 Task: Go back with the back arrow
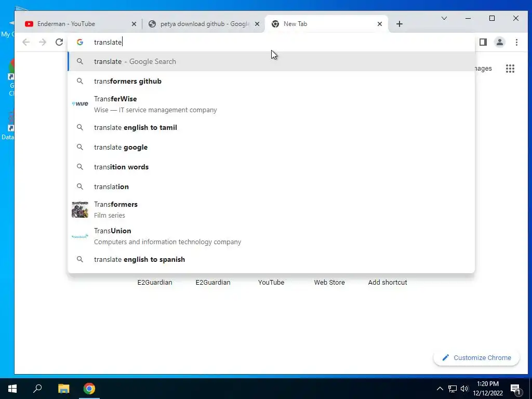pyautogui.click(x=26, y=42)
